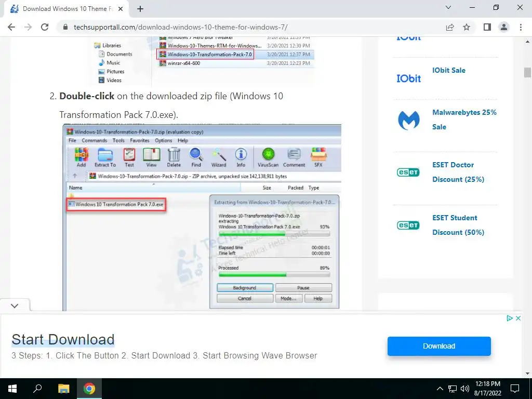This screenshot has width=532, height=399.
Task: Click the page vertical scrollbar thumb
Action: tap(527, 73)
